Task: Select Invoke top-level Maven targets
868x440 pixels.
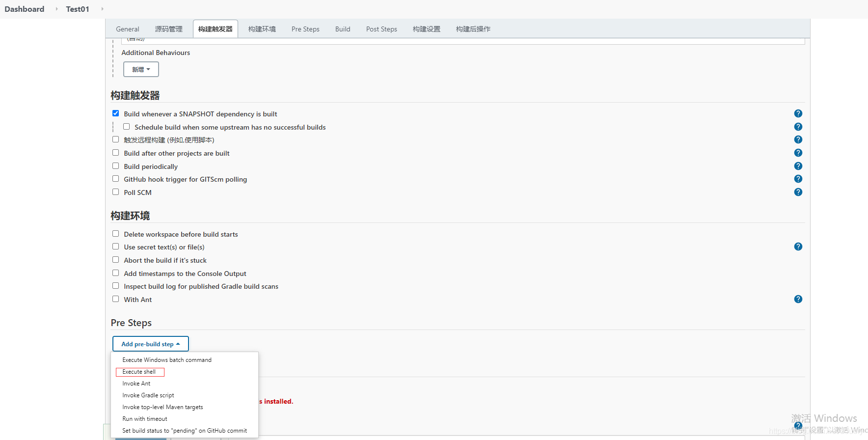Action: [x=185, y=407]
